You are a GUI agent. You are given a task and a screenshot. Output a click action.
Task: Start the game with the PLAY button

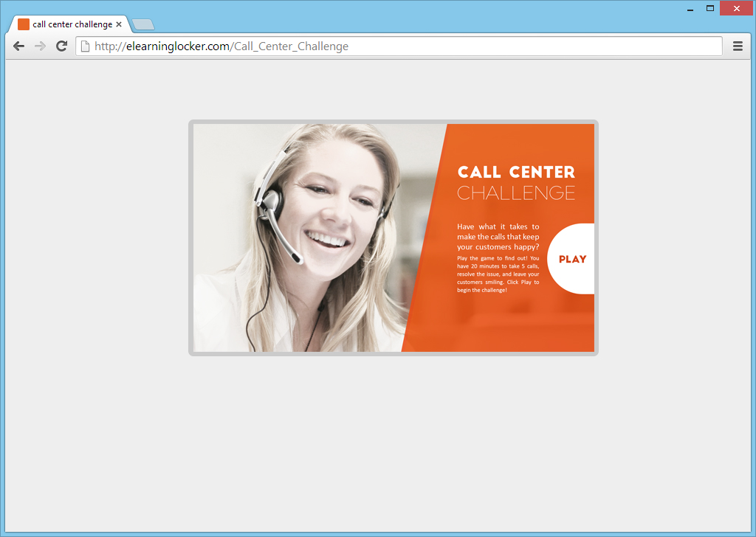(571, 259)
